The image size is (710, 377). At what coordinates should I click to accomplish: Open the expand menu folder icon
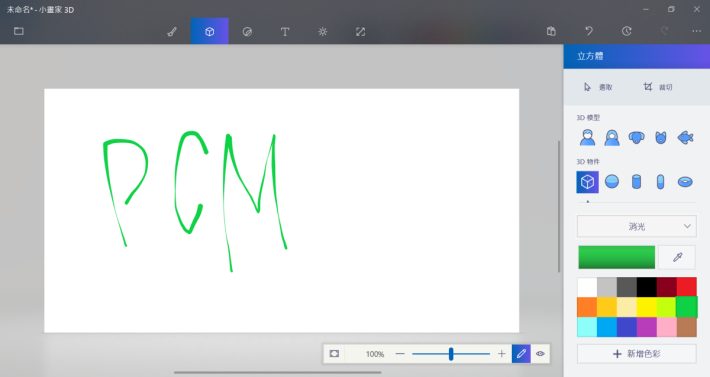[19, 31]
